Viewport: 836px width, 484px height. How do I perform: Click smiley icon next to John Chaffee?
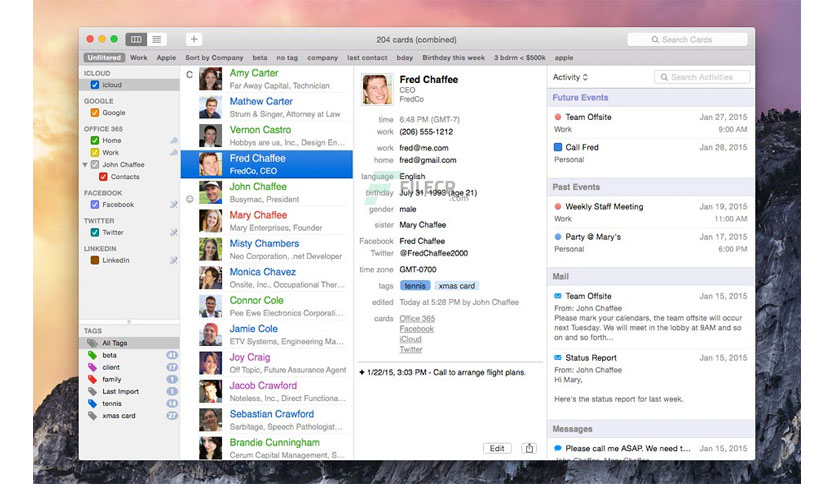click(189, 199)
